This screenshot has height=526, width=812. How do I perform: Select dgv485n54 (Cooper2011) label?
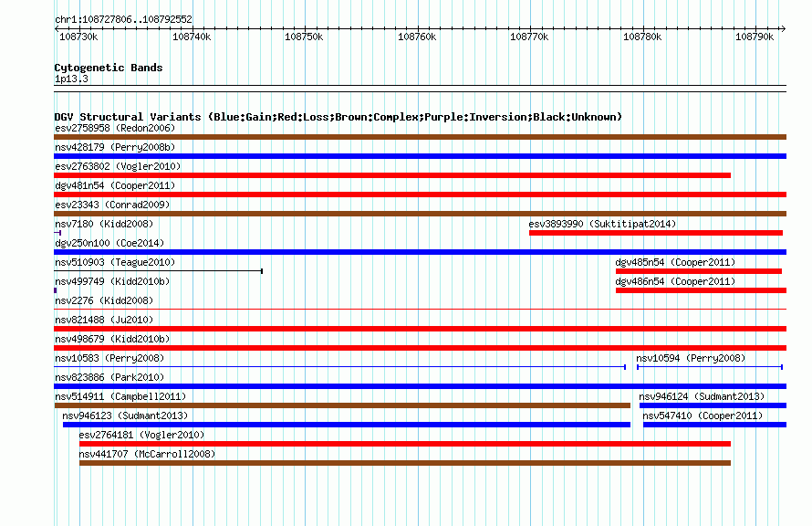tap(675, 262)
